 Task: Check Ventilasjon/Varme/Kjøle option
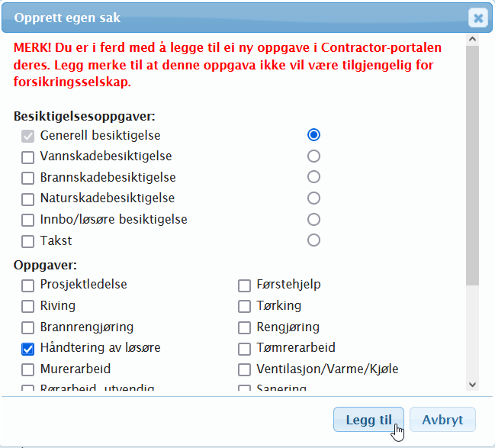[x=245, y=370]
